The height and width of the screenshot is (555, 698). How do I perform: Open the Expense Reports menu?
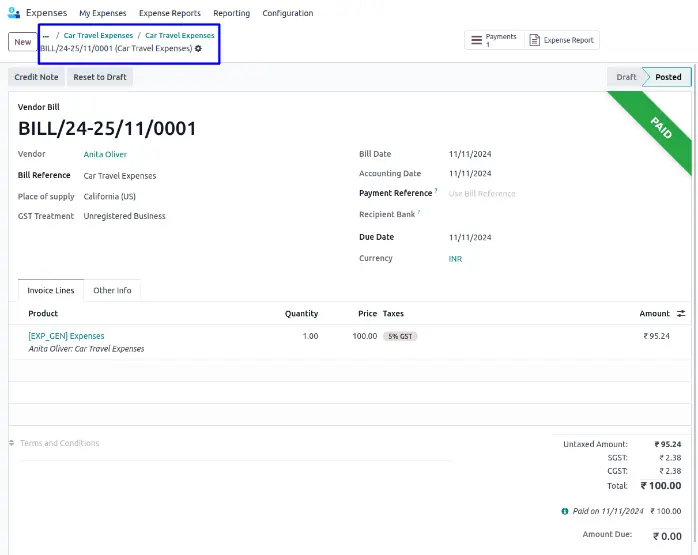click(170, 13)
